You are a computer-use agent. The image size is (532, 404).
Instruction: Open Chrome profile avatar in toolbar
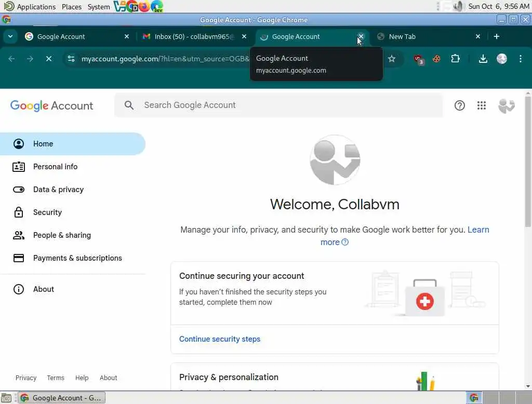click(501, 59)
